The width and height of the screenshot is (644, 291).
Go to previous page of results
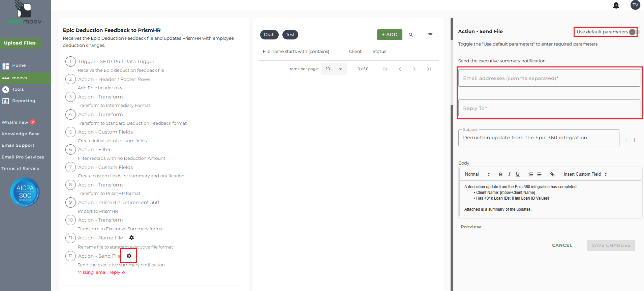400,69
